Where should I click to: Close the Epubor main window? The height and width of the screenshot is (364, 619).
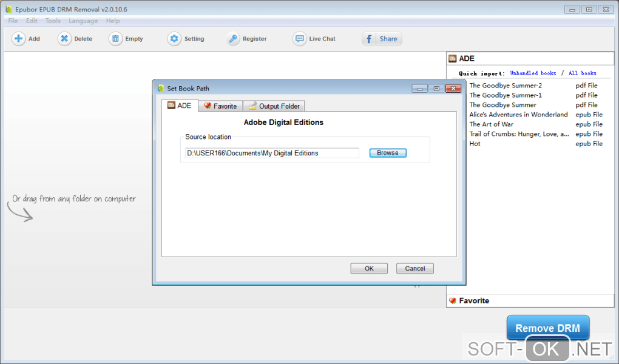606,10
